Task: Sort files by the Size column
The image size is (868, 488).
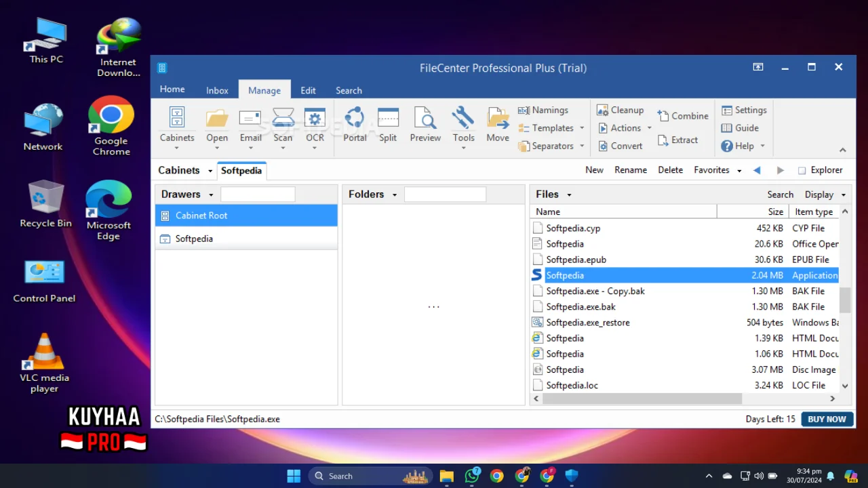Action: (753, 211)
